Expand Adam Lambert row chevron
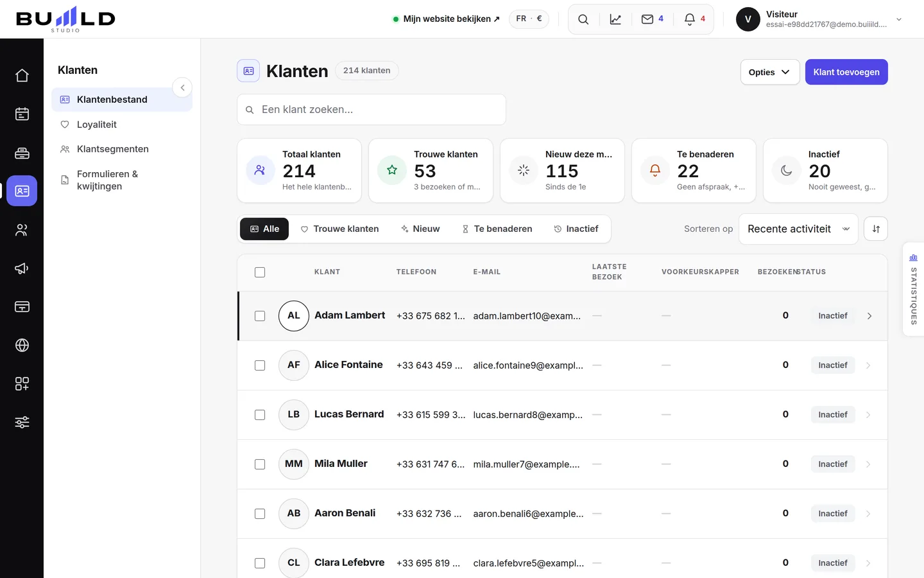Screen dimensions: 924x578 pos(869,316)
